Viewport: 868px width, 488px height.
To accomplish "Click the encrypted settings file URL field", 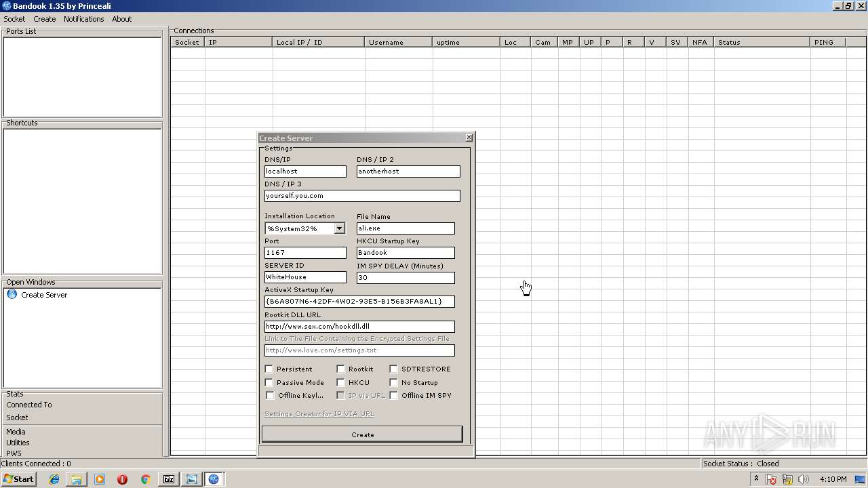I will point(359,350).
